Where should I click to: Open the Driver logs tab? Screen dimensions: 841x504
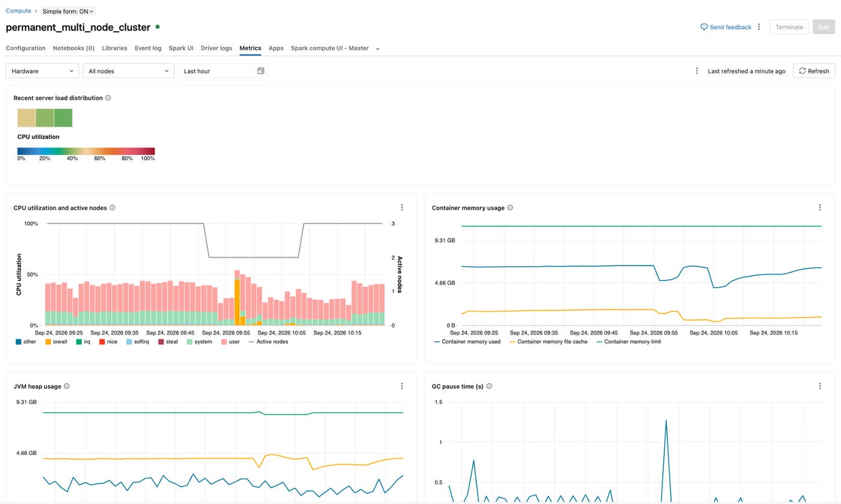point(216,48)
